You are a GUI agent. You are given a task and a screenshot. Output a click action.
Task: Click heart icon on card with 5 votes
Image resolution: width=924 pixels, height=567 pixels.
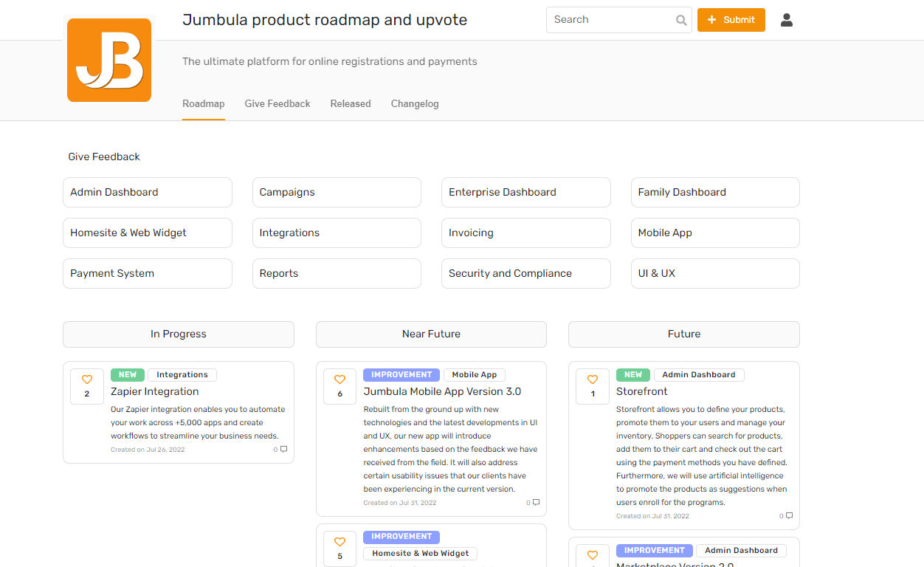click(339, 541)
